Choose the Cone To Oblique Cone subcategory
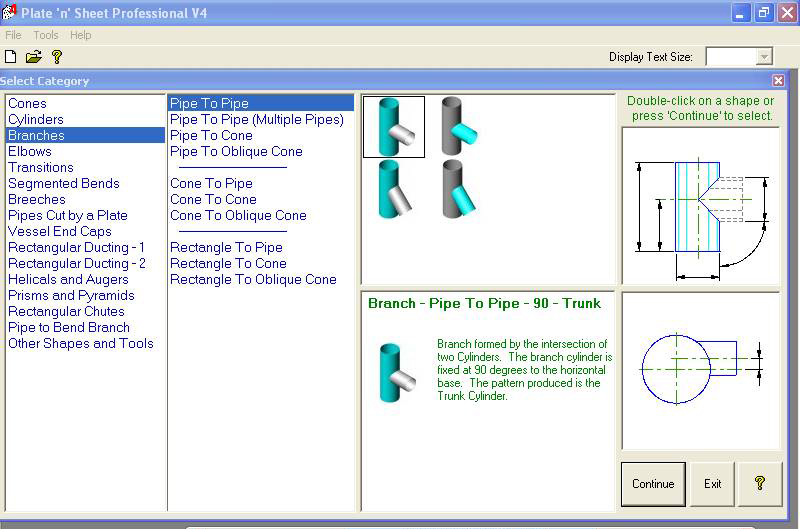 [261, 215]
